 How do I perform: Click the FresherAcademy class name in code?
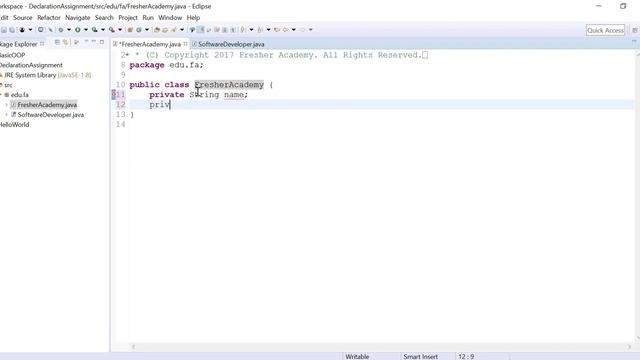[x=229, y=85]
